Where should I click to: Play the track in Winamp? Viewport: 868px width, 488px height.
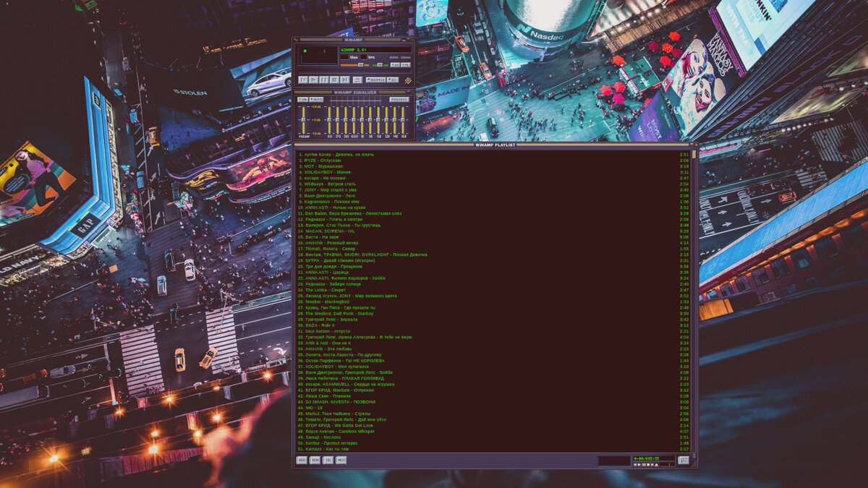tap(313, 80)
